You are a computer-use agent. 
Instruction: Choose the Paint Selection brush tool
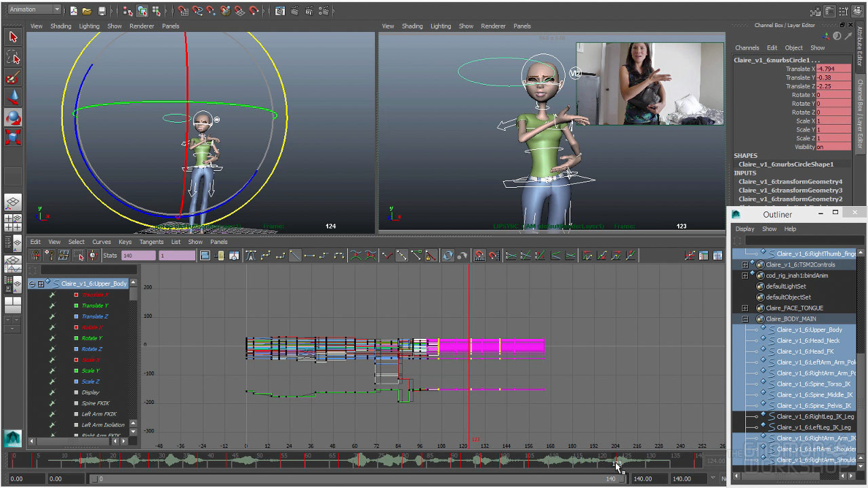pyautogui.click(x=13, y=77)
